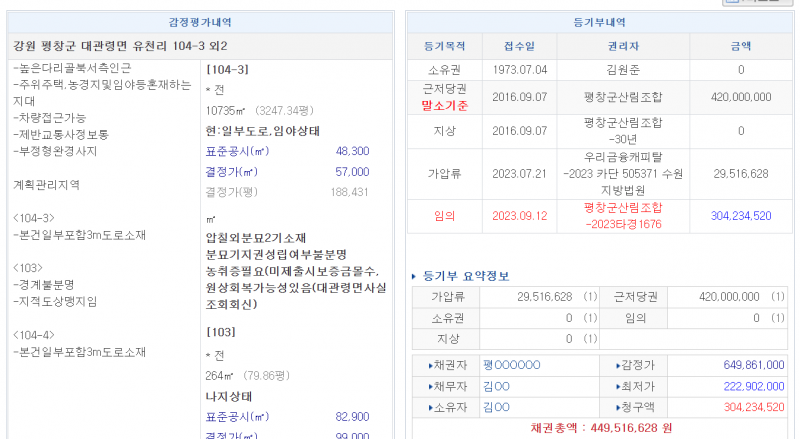Click the 우리금융캐피탈 가압류 holder entry
This screenshot has width=800, height=439.
[x=623, y=173]
